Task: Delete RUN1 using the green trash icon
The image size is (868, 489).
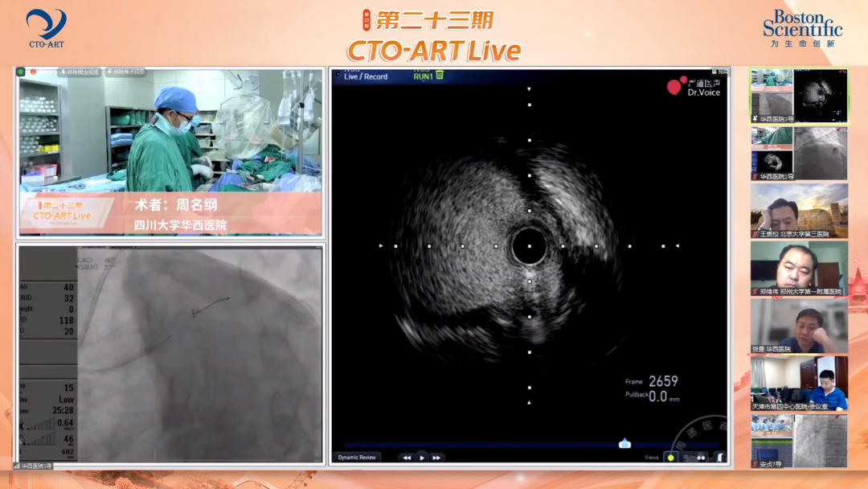Action: tap(440, 76)
